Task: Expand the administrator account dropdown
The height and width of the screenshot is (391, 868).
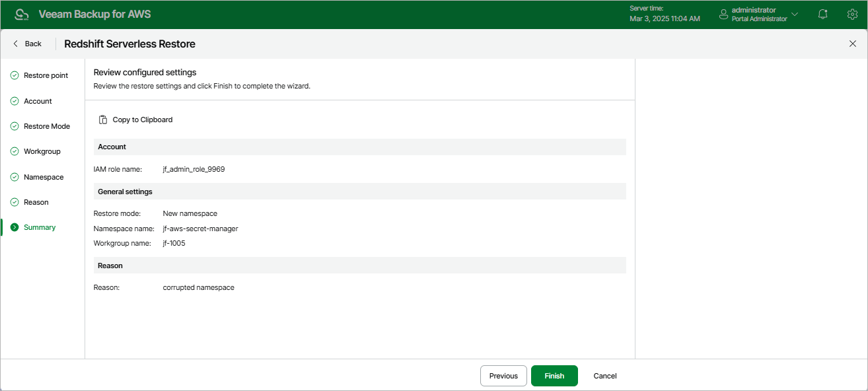Action: click(795, 14)
